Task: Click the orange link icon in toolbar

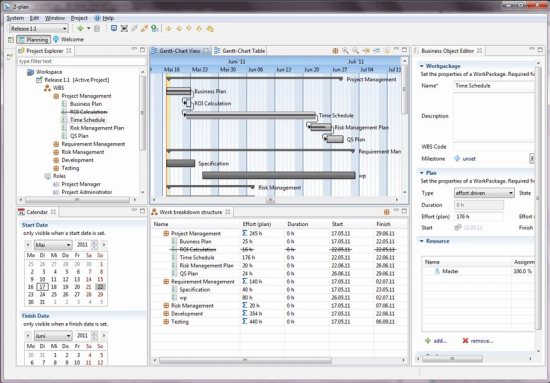Action: [x=144, y=28]
